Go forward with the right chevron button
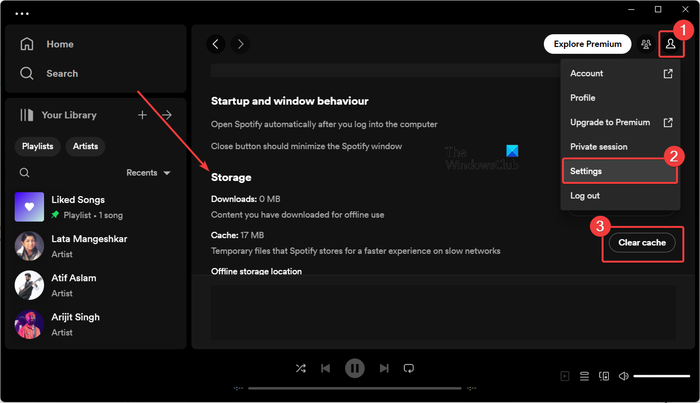 coord(241,44)
